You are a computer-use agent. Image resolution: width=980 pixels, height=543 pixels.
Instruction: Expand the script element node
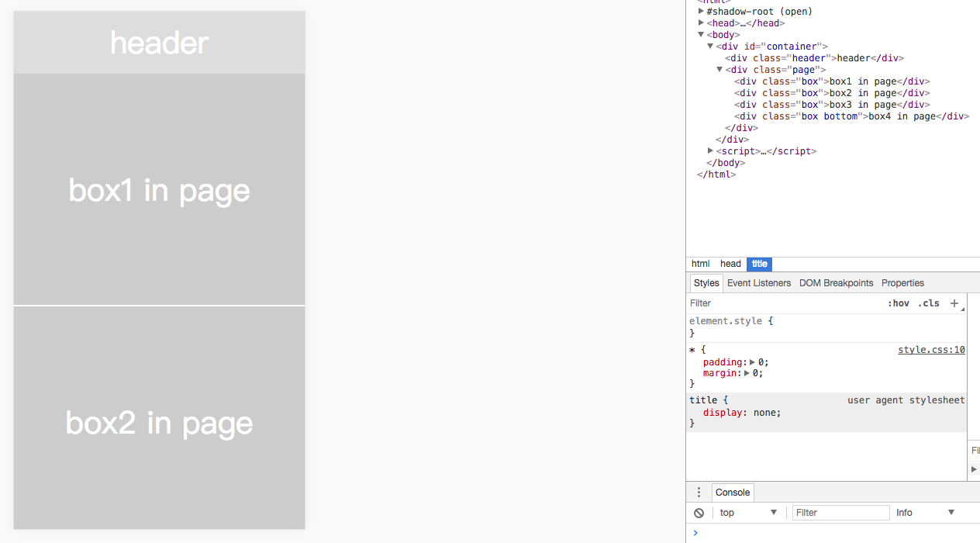[x=710, y=151]
